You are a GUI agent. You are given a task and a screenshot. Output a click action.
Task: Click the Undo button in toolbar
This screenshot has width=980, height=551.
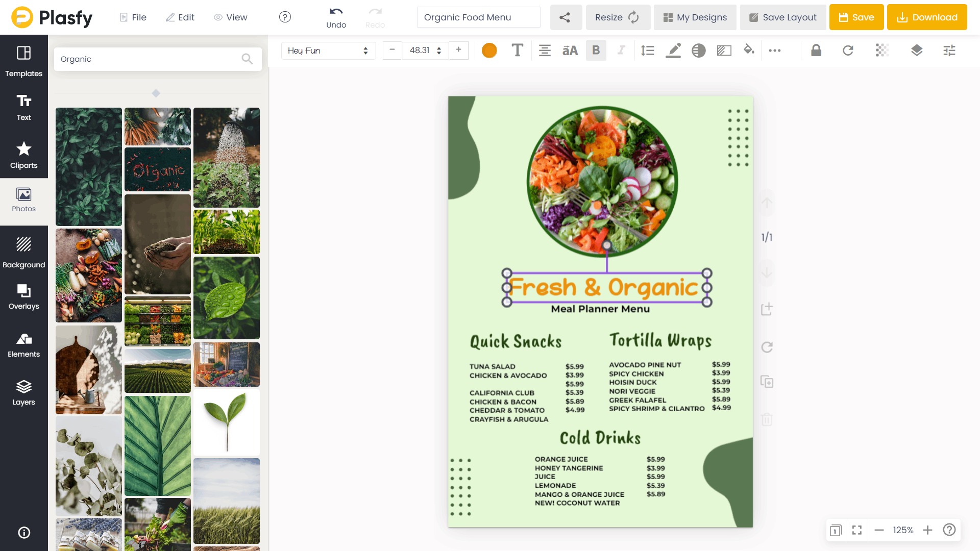pos(336,17)
